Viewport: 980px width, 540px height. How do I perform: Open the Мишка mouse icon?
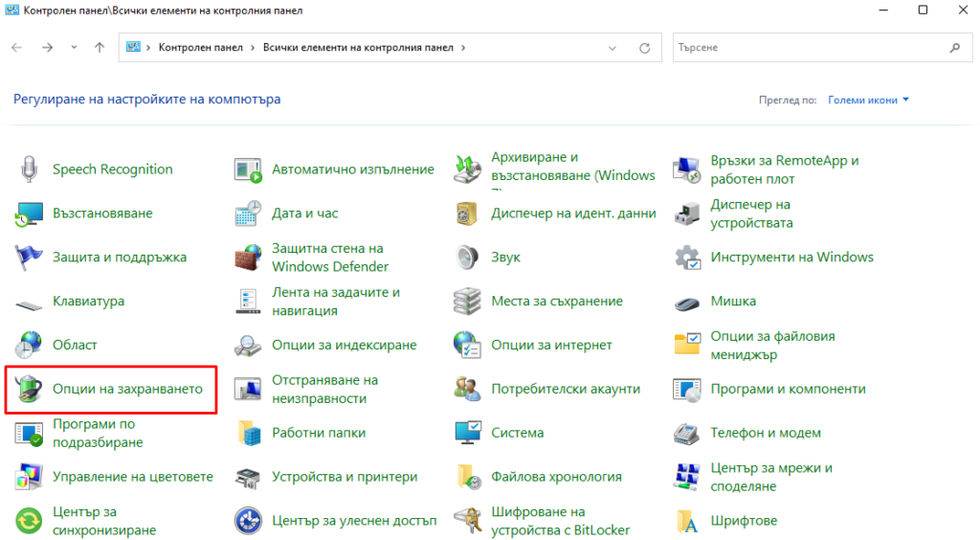point(687,304)
